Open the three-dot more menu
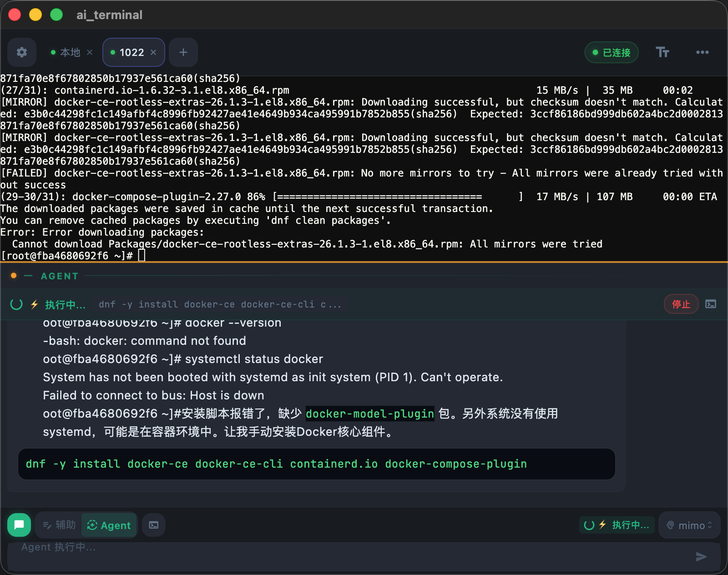728x575 pixels. coord(702,52)
